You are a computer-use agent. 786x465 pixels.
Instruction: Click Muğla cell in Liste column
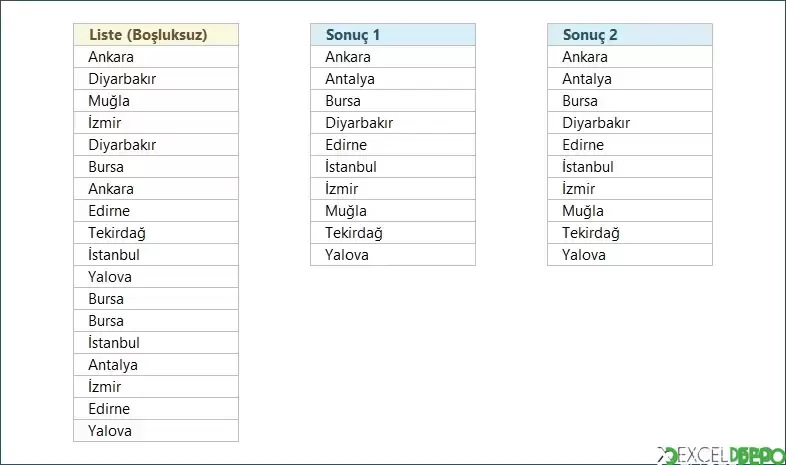click(x=156, y=101)
